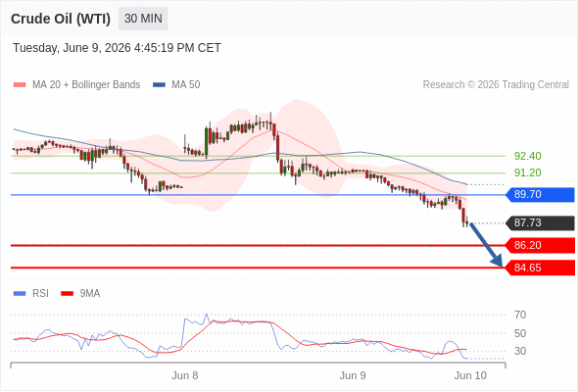
Task: Click the 91.20 resistance level label
Action: 527,172
